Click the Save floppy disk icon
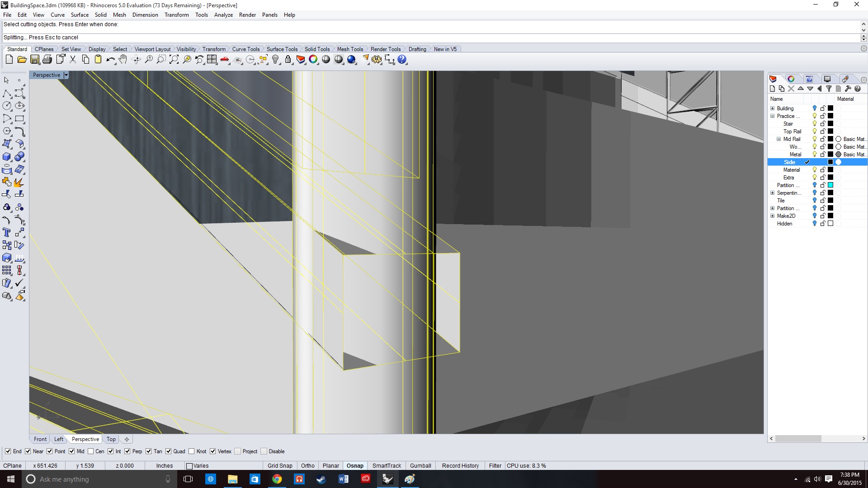The height and width of the screenshot is (488, 868). click(35, 60)
